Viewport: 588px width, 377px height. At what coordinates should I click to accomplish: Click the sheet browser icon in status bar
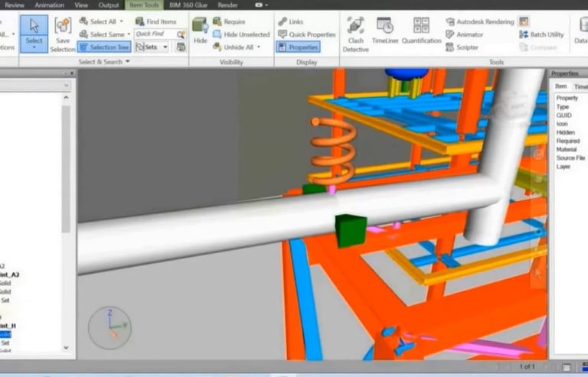coord(567,367)
